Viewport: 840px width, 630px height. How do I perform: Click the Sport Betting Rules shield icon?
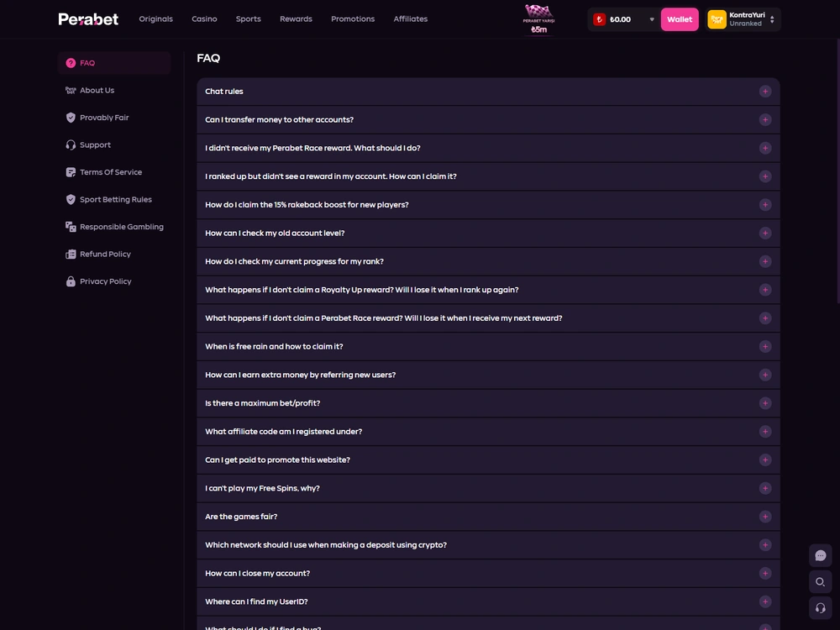(71, 200)
